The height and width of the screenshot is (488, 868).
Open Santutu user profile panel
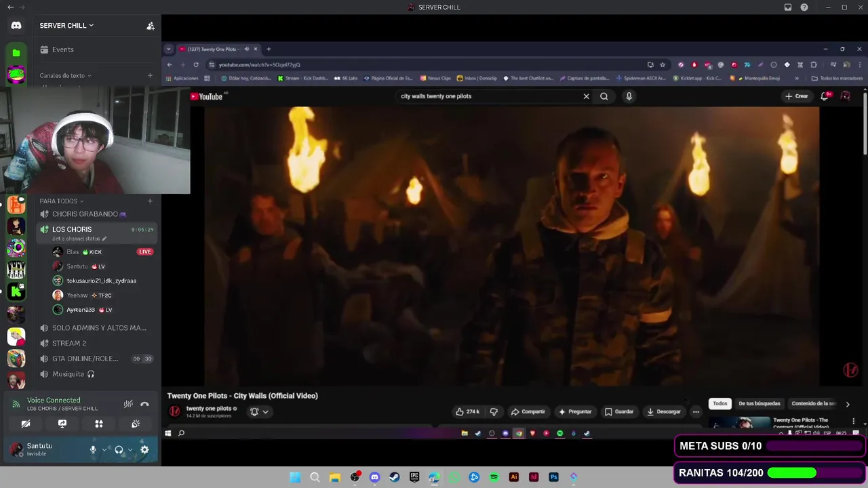39,449
